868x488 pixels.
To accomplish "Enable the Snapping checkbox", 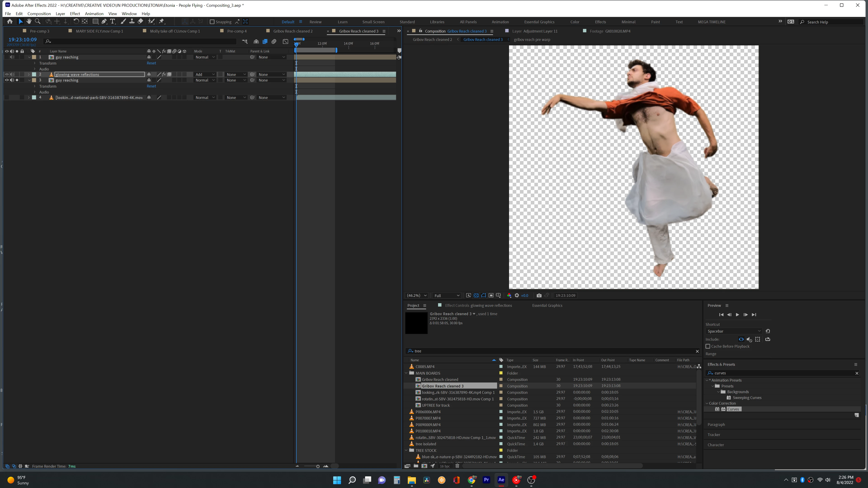I will point(212,22).
